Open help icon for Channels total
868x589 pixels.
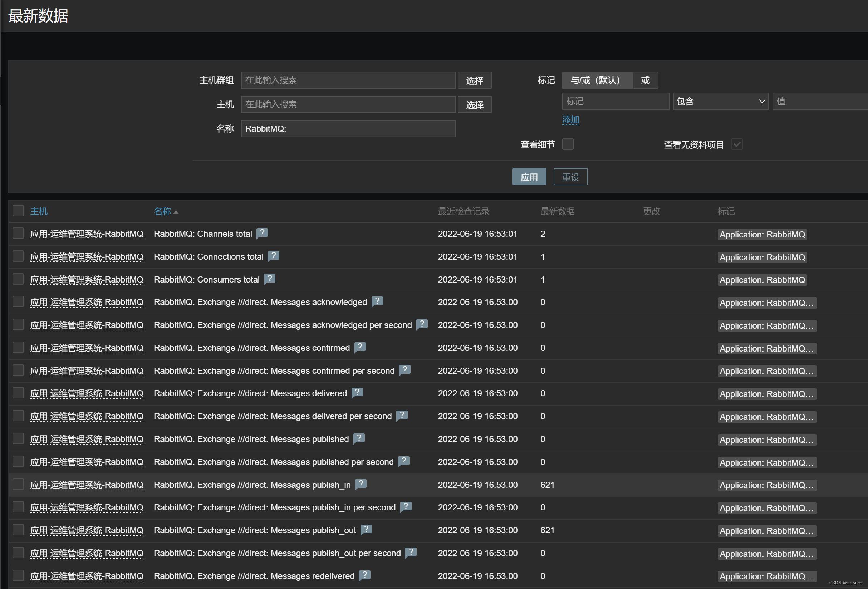point(262,233)
